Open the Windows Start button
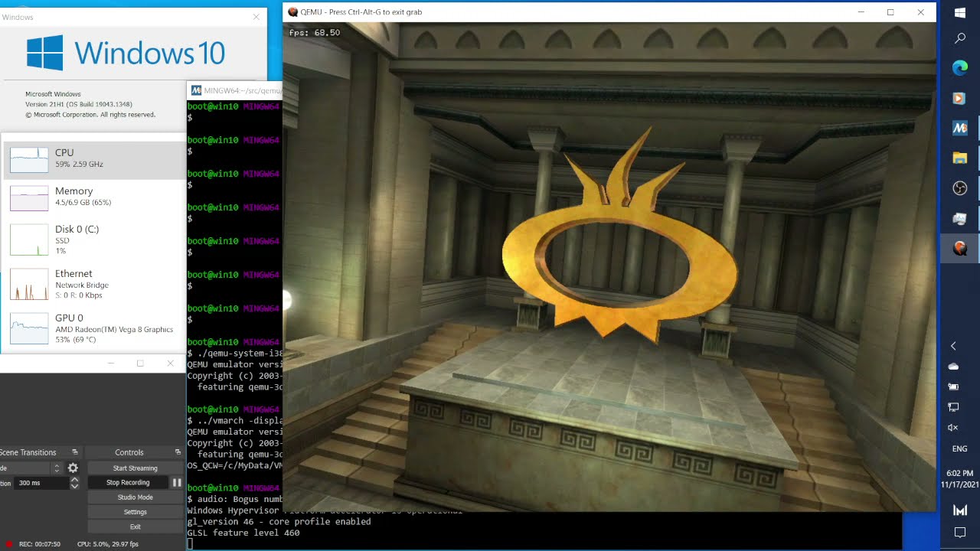 point(960,13)
